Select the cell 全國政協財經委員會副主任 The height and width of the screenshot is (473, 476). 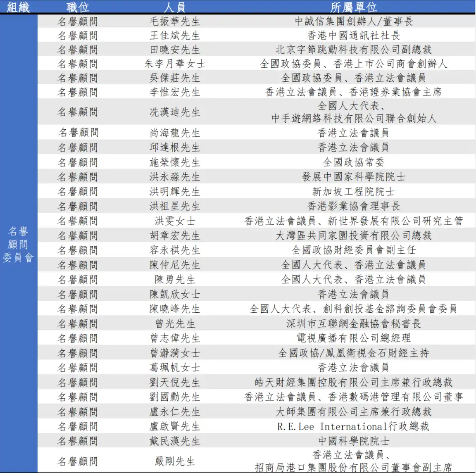pyautogui.click(x=354, y=250)
